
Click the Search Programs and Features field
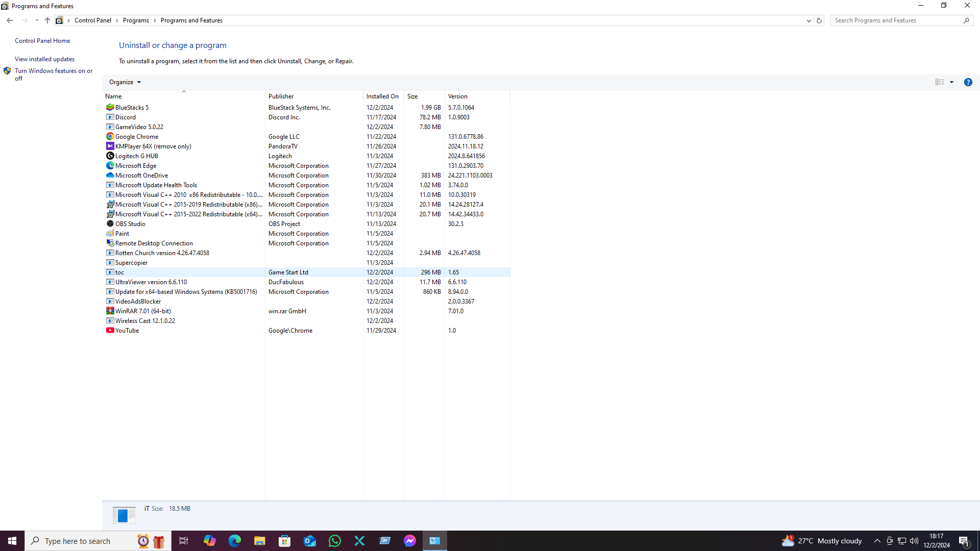[896, 20]
